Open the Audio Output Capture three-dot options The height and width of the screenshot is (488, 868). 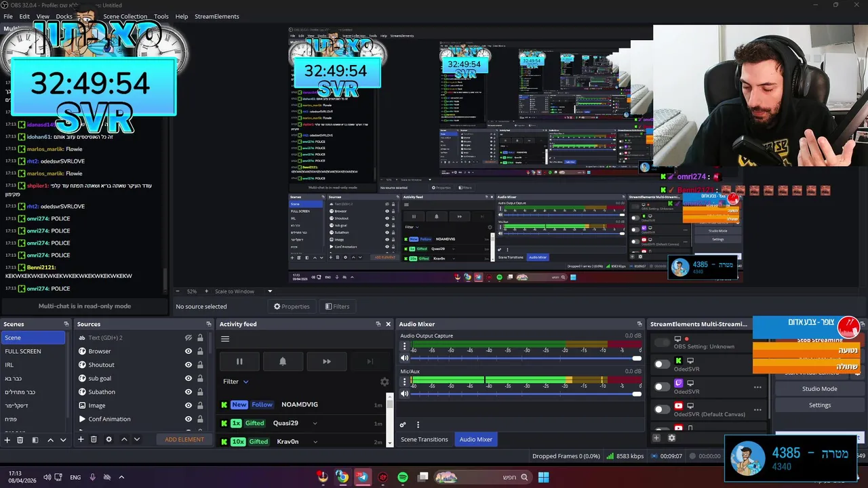pyautogui.click(x=405, y=346)
